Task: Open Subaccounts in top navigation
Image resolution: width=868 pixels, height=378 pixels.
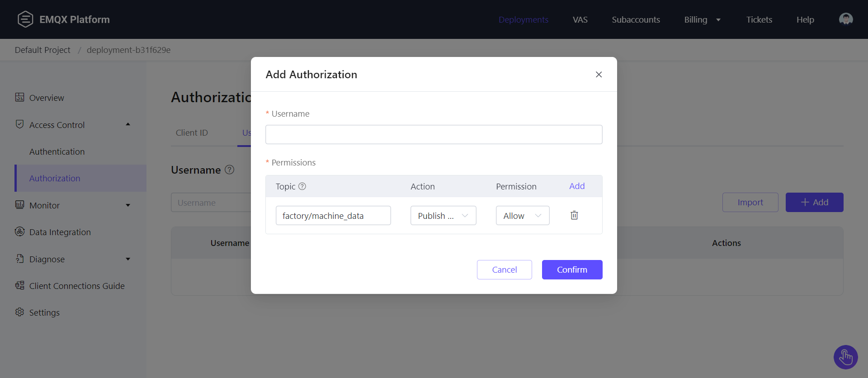Action: click(636, 19)
